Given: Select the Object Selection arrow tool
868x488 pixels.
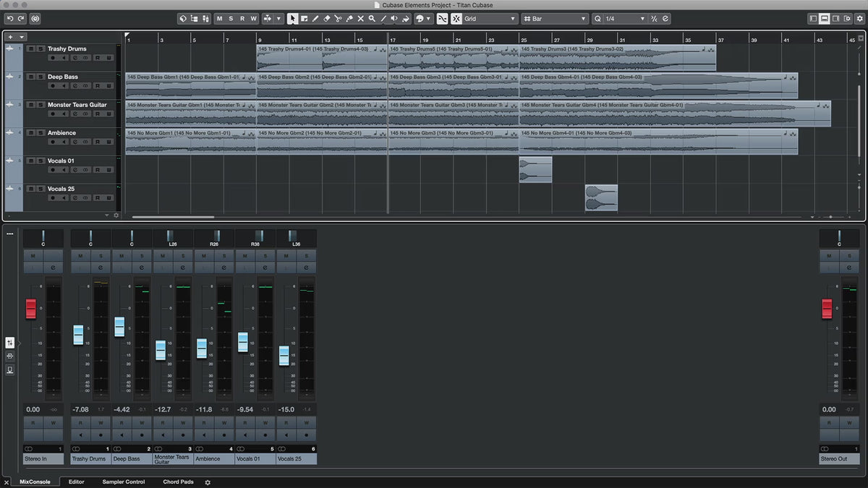Looking at the screenshot, I should click(292, 19).
